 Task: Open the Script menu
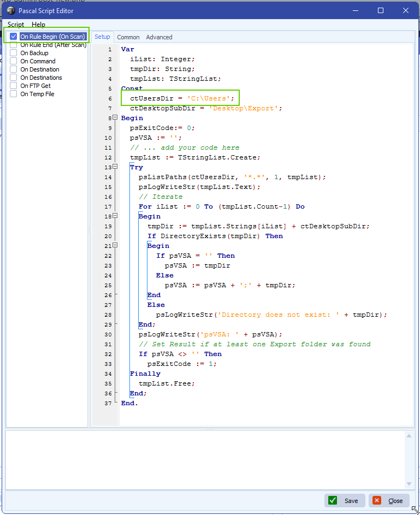click(x=16, y=25)
